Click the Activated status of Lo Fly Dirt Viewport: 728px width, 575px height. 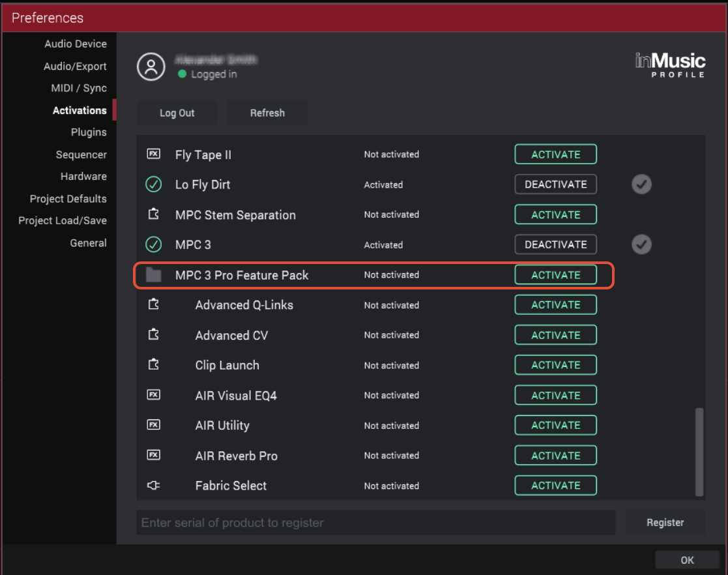pos(383,185)
